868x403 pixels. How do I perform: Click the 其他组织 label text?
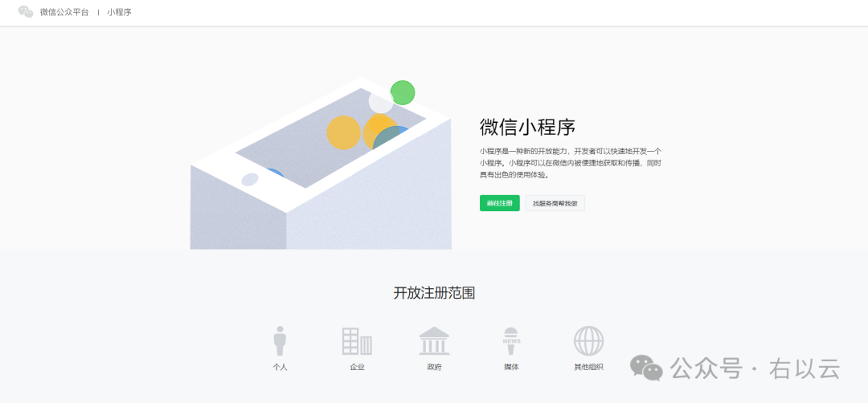[588, 367]
